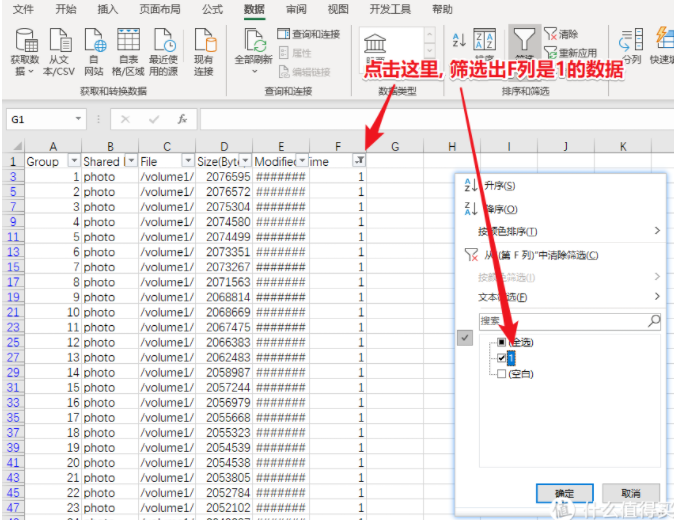Toggle the (全选) select all checkbox
Screen dimensions: 674x520
tap(502, 342)
